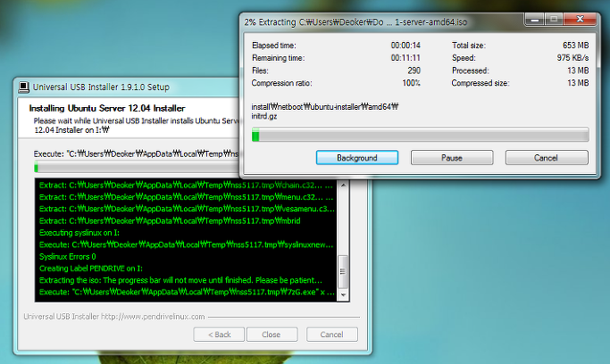
Task: Click 'Creating Label PENDRIVE on I:' log line
Action: [90, 268]
